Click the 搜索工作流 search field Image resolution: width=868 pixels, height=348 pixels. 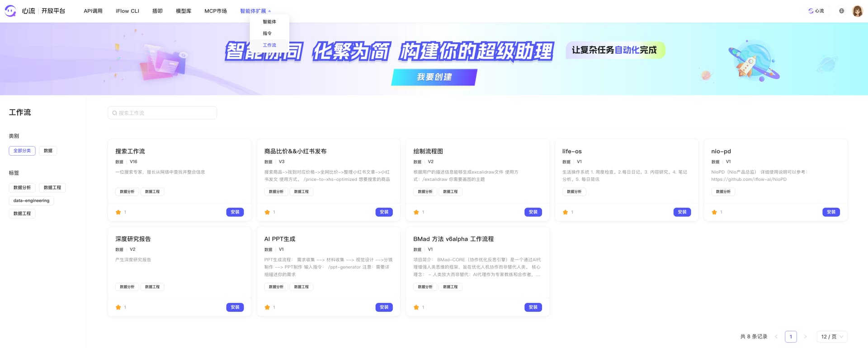click(x=163, y=113)
